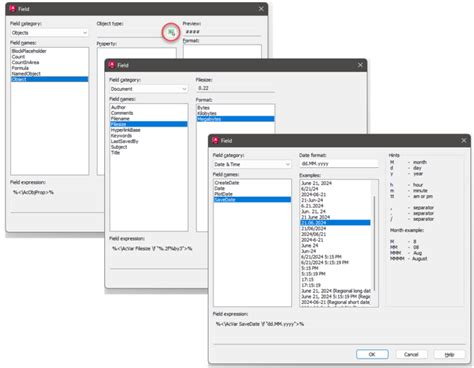Select the highlighted SaveDate field name

252,200
